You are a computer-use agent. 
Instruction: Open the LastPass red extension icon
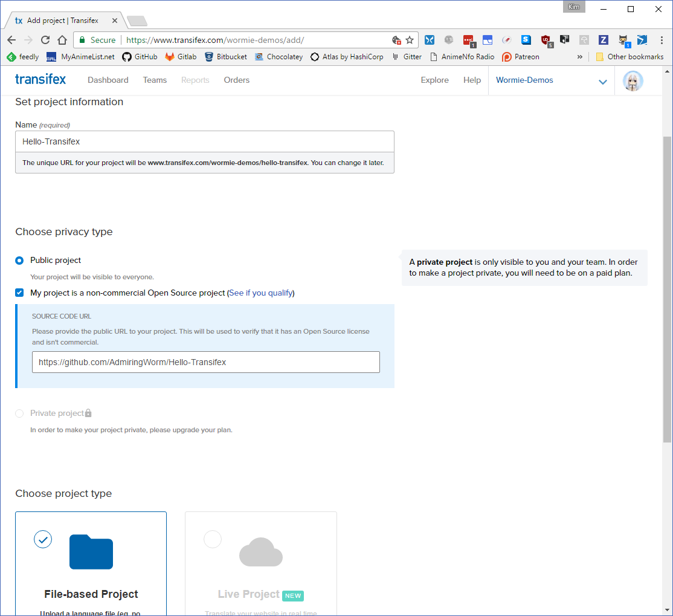[x=468, y=41]
